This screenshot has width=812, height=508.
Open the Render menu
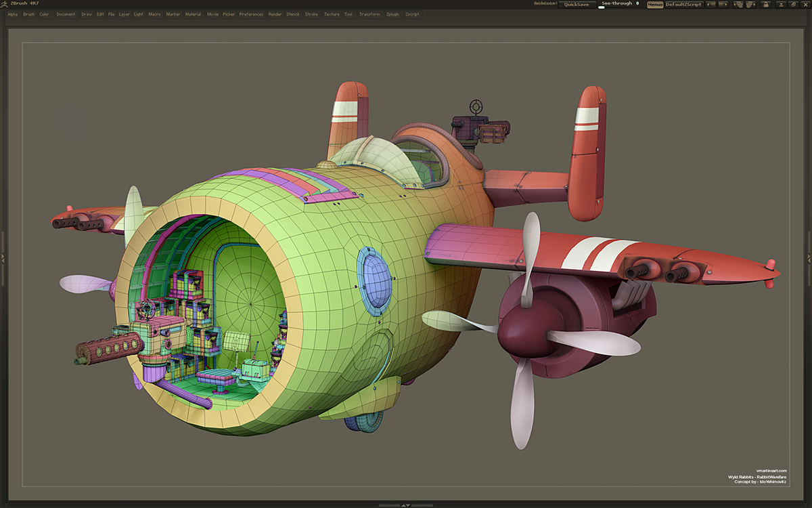(x=275, y=14)
